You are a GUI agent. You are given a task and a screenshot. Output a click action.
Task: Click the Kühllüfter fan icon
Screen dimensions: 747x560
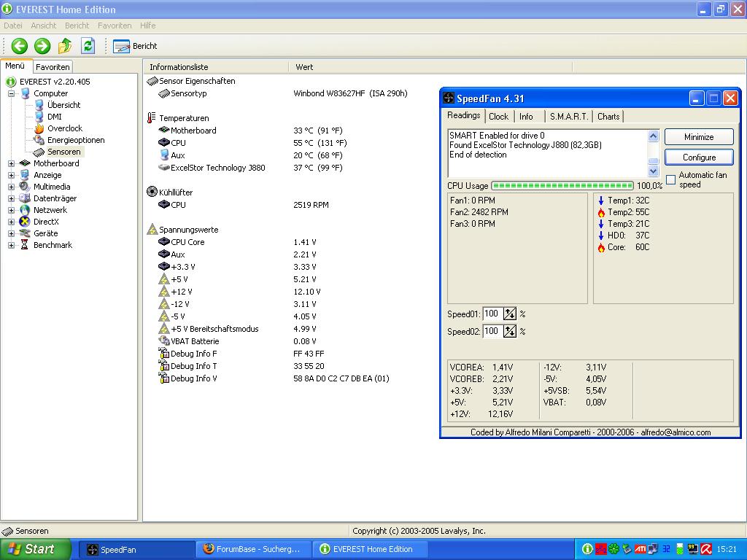coord(152,192)
